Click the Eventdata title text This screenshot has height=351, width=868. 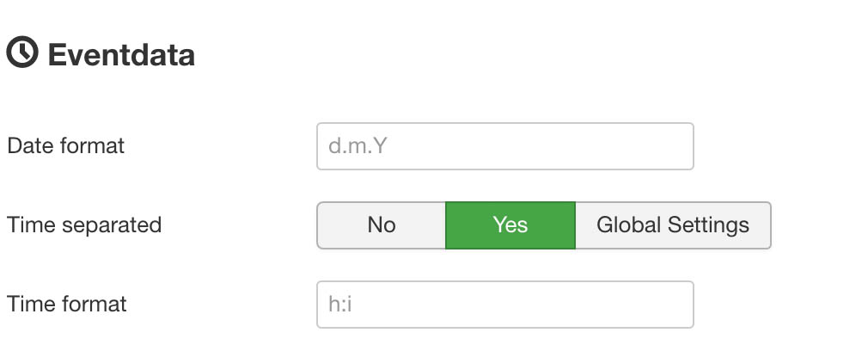point(121,55)
